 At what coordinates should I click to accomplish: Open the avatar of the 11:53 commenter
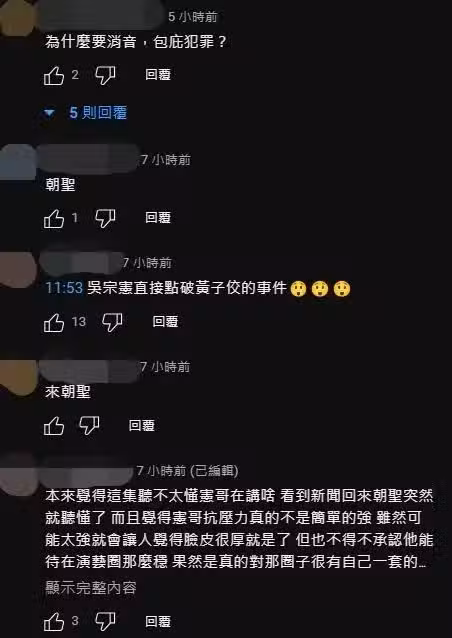pos(18,270)
